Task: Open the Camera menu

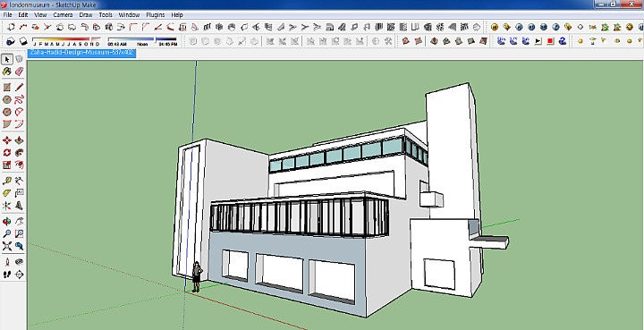Action: [x=63, y=15]
